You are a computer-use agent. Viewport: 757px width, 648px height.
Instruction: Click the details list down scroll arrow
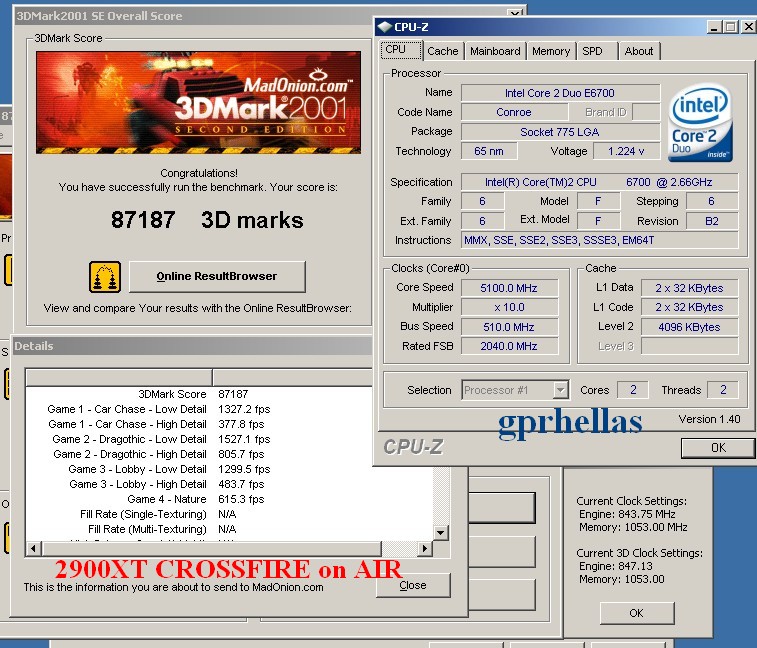(440, 533)
